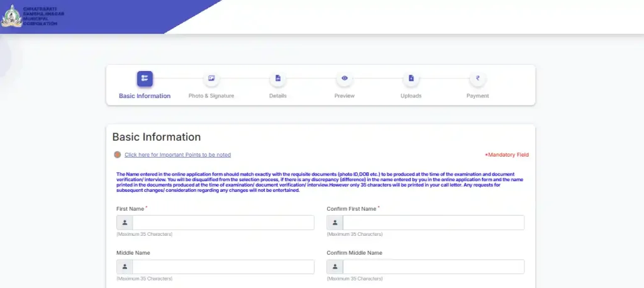Click the Payment rupee icon
The width and height of the screenshot is (644, 288).
[x=477, y=79]
